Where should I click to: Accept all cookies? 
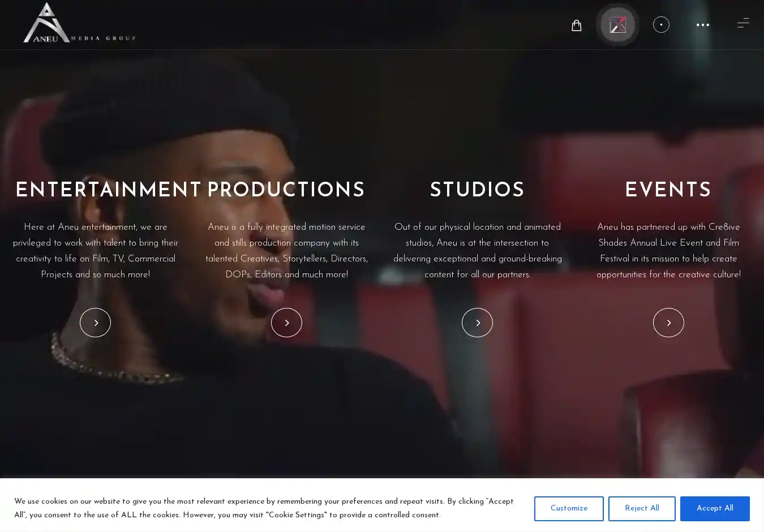pos(714,508)
